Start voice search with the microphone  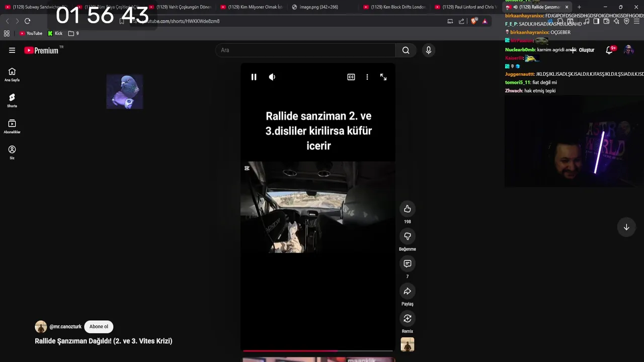[x=429, y=50]
